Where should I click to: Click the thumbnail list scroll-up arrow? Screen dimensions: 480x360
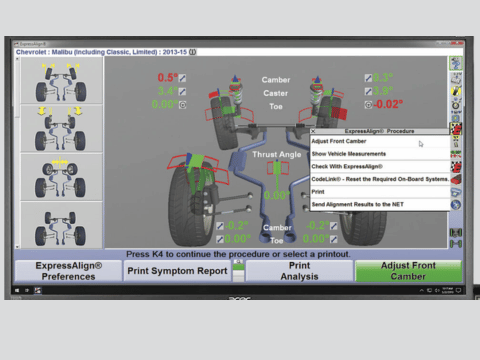[18, 59]
